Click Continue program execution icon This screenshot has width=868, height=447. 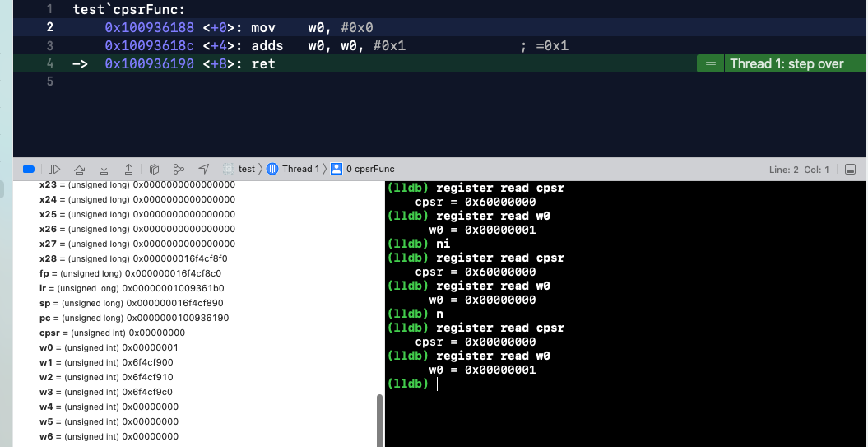coord(54,169)
